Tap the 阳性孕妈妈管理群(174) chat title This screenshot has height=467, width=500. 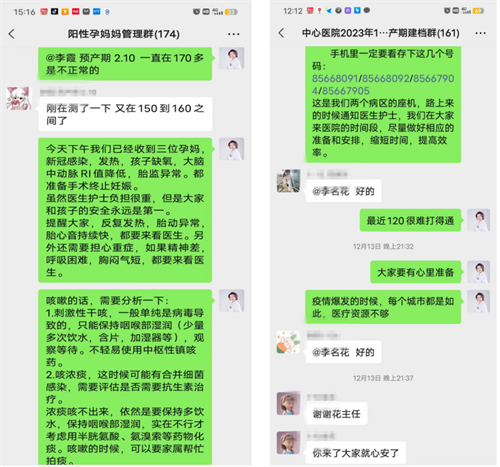click(124, 34)
